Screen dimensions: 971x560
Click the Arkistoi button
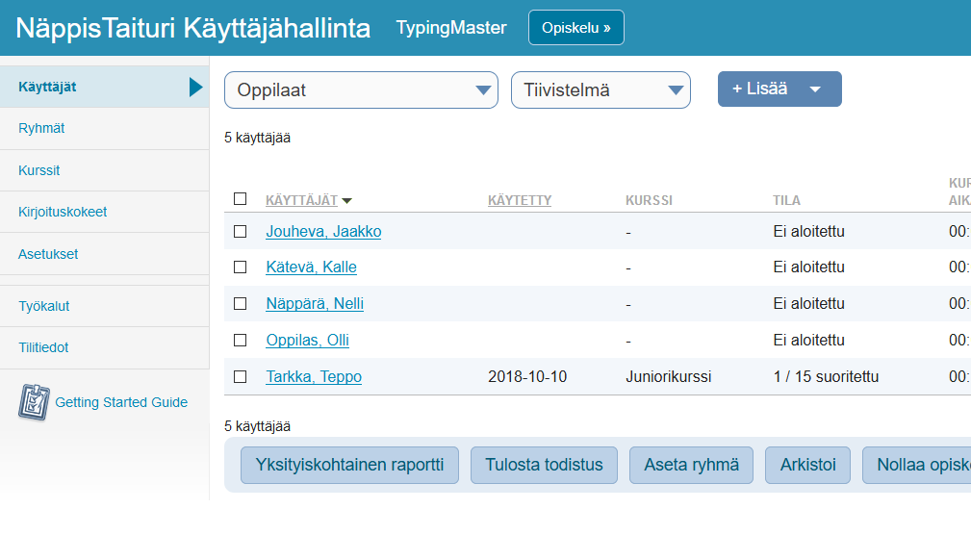coord(807,465)
